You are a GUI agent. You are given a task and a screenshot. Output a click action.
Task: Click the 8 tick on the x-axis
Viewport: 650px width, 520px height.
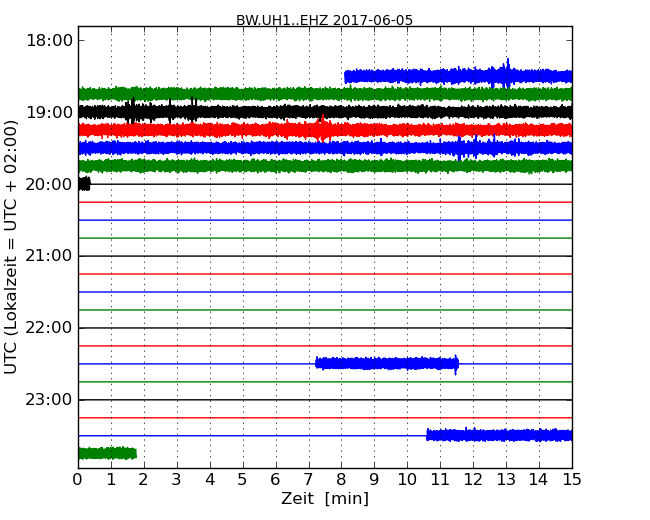click(341, 479)
